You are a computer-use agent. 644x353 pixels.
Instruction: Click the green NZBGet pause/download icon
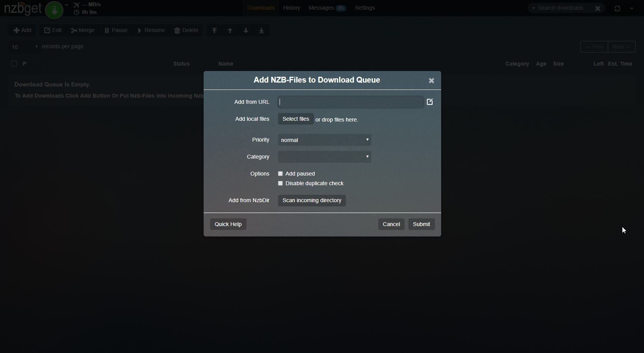point(54,10)
